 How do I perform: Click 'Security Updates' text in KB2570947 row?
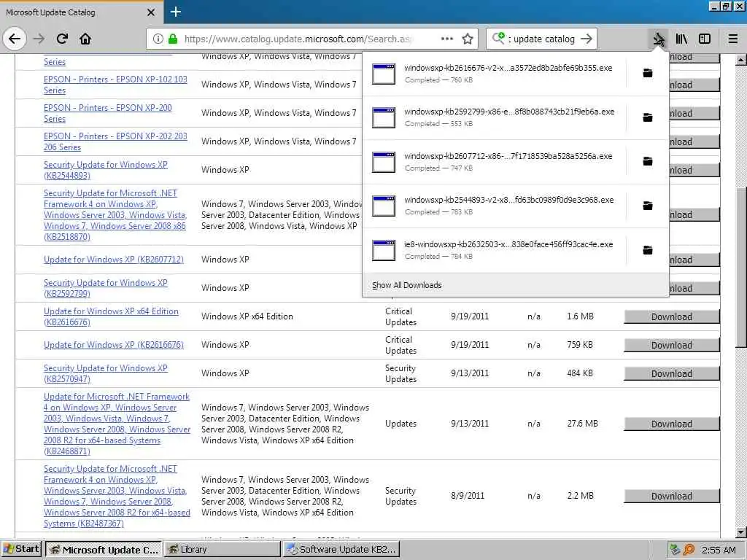coord(400,374)
